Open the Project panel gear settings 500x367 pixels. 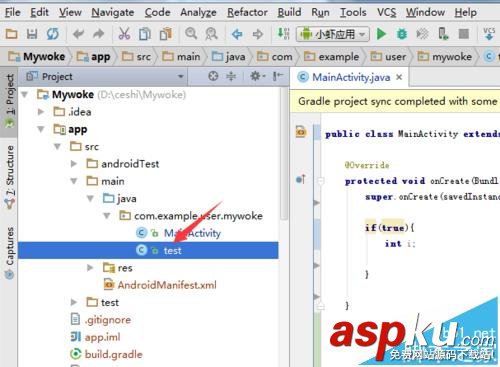click(257, 76)
